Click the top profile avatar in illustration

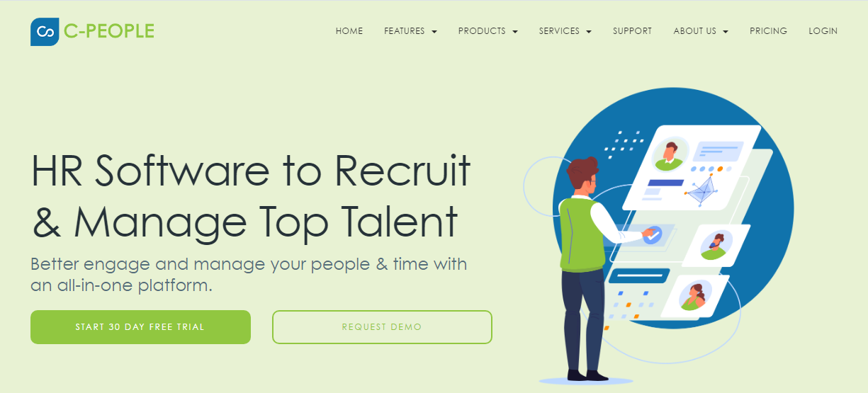click(x=669, y=154)
